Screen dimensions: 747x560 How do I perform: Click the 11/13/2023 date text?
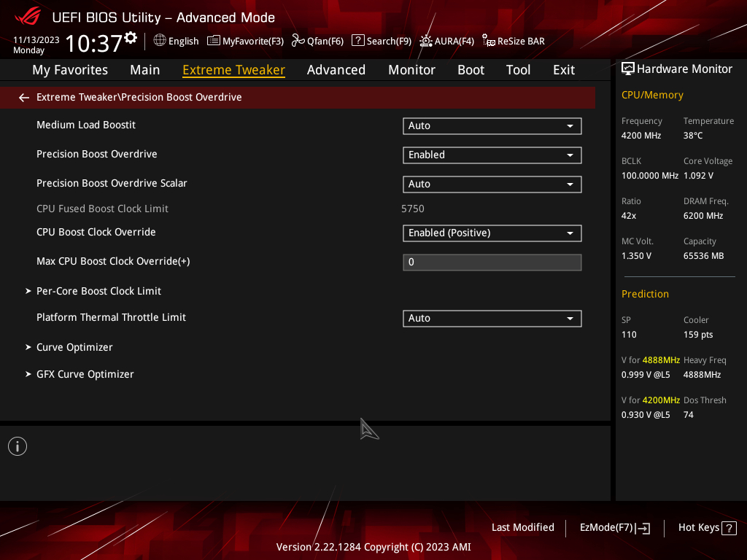(36, 40)
